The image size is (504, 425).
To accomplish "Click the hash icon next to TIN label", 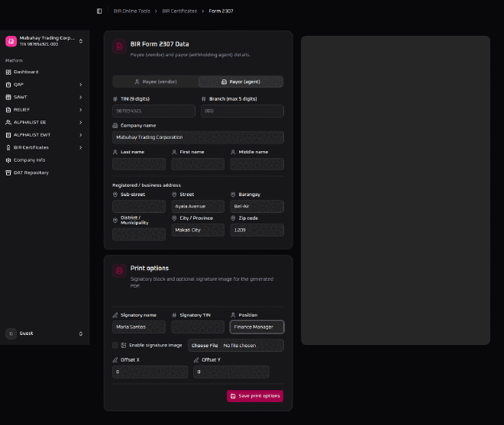I will tap(115, 99).
